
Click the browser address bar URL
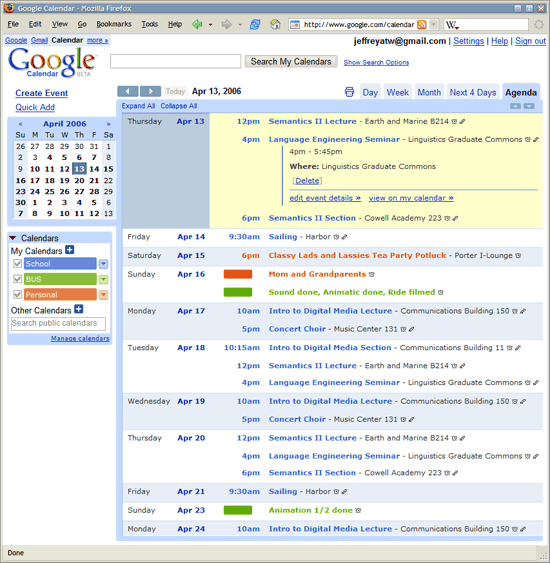click(359, 25)
